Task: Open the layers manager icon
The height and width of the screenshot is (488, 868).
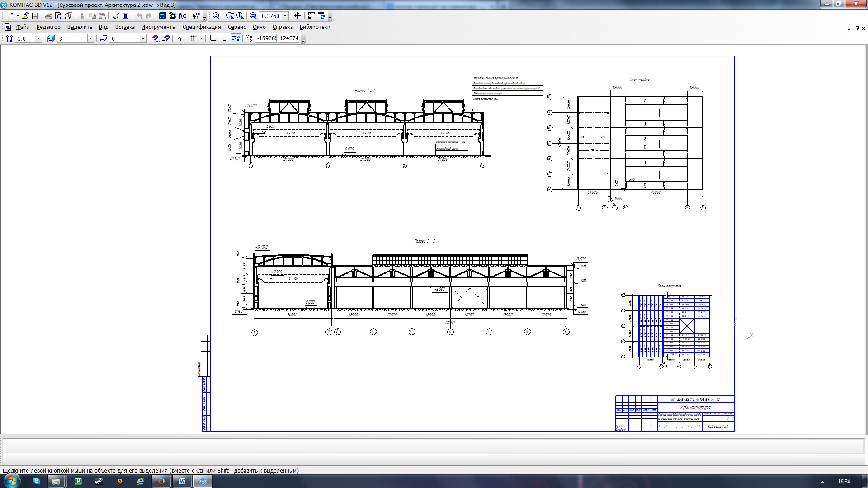Action: (103, 39)
